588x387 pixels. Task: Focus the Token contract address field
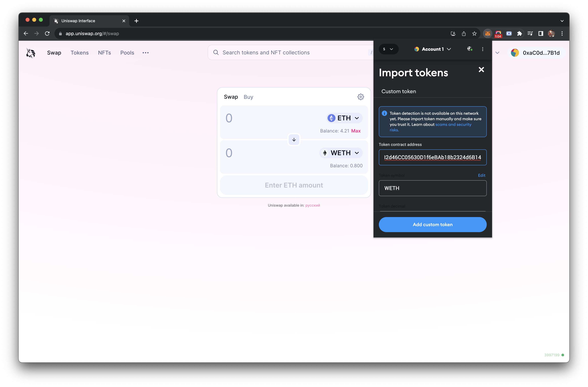coord(433,157)
